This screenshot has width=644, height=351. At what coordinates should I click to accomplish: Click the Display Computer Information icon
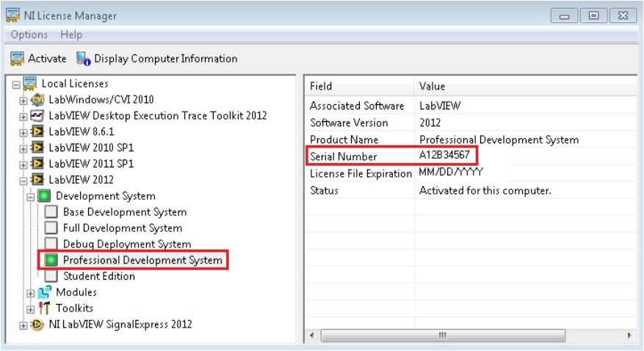point(84,59)
